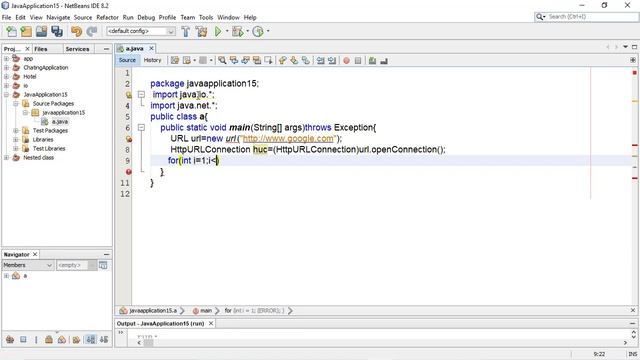Click Stop Macro Recording square icon
The width and height of the screenshot is (640, 360).
(358, 60)
